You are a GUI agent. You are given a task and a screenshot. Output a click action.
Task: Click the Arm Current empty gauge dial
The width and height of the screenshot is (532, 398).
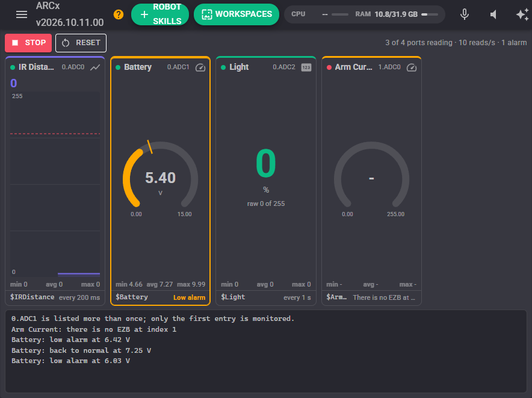pyautogui.click(x=371, y=175)
